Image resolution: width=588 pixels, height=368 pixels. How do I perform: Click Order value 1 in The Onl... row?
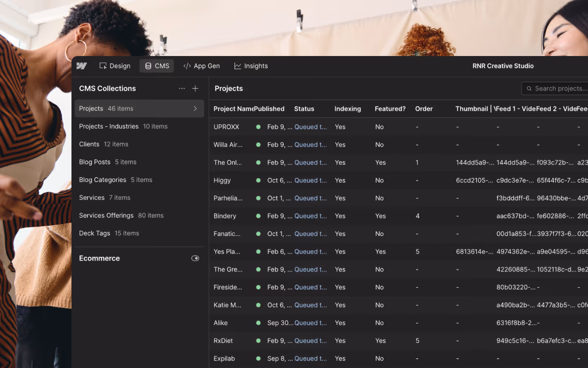(417, 162)
